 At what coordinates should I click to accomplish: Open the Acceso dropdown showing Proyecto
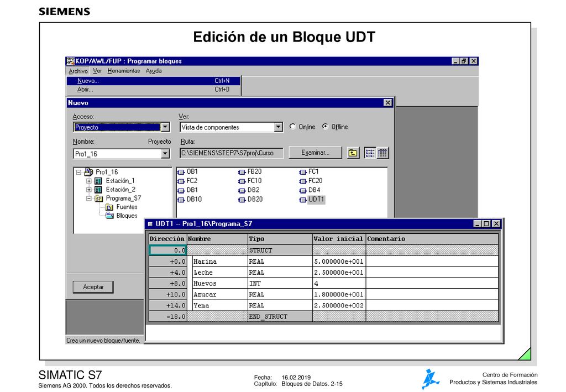point(165,127)
